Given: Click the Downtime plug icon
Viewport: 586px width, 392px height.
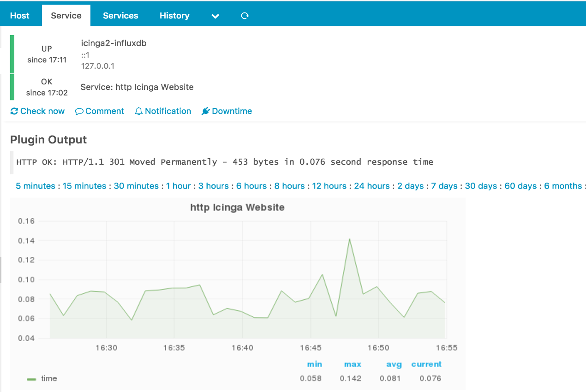Looking at the screenshot, I should point(206,111).
